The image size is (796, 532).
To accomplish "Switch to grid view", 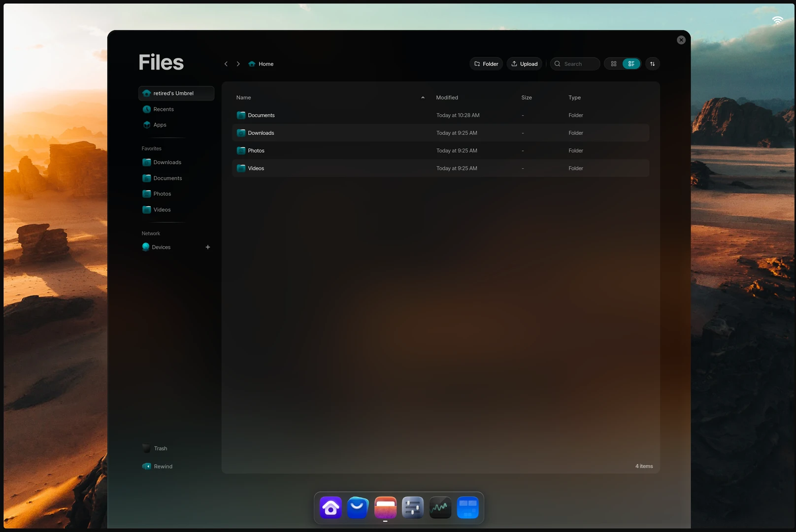I will pyautogui.click(x=614, y=64).
